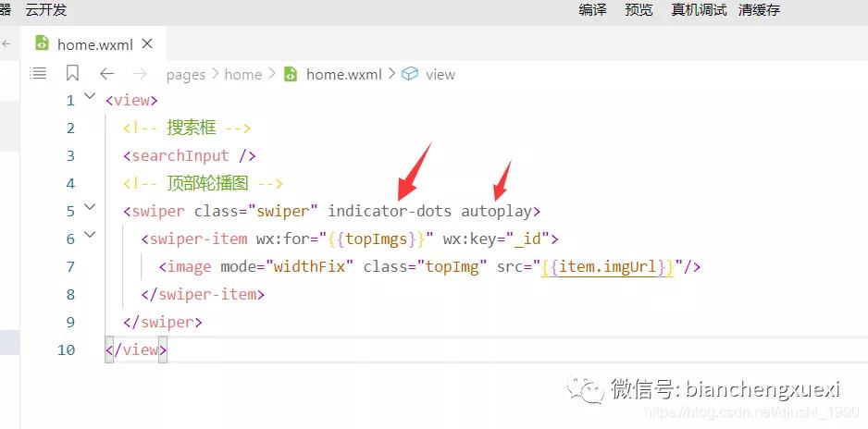Start 真机调试 remote debugging
This screenshot has height=429, width=868.
(x=699, y=9)
